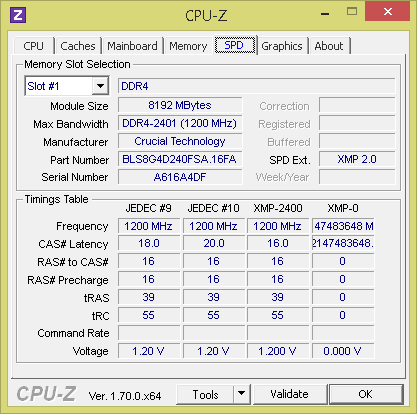Viewport: 417px width, 414px height.
Task: Click XMP-2400 voltage 1.200 V
Action: coord(278,351)
